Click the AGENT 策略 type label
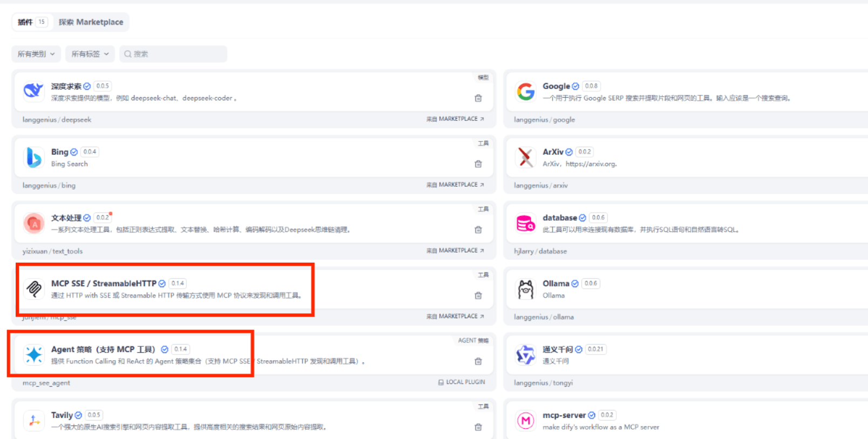Screen dimensions: 868x439 [473, 340]
